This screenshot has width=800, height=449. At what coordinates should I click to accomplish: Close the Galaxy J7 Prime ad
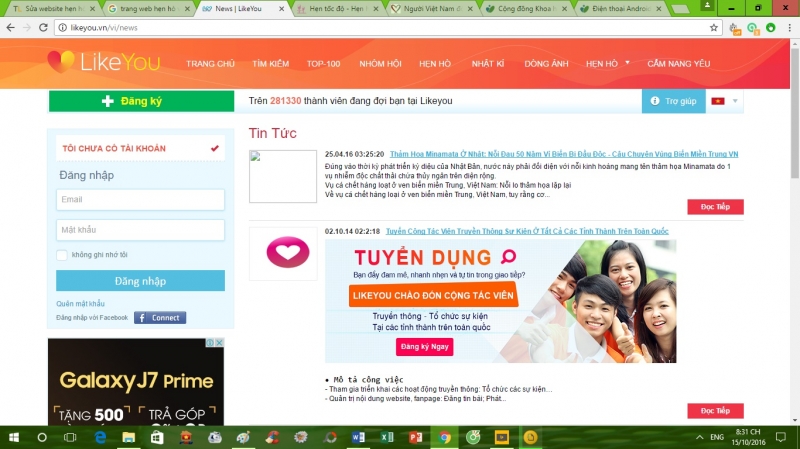tap(219, 342)
